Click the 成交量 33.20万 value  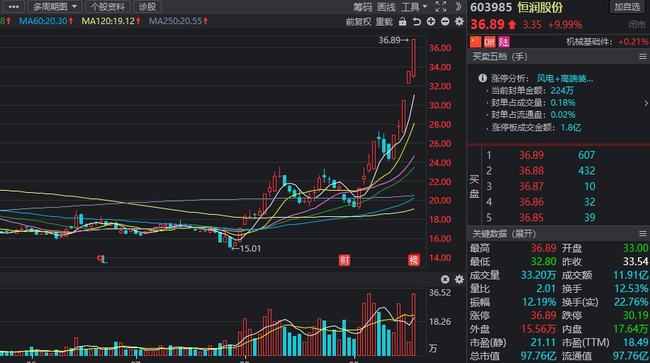click(x=538, y=275)
